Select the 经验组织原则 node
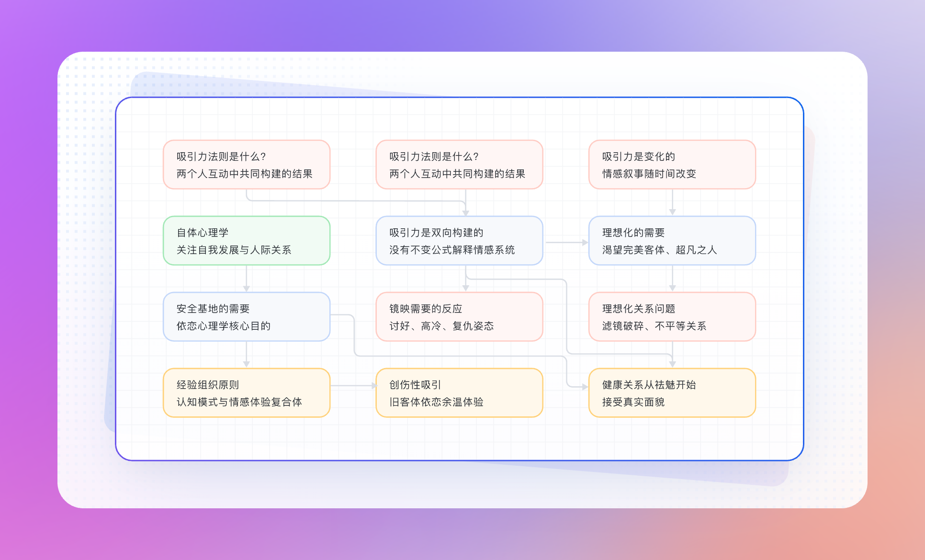 [x=246, y=392]
